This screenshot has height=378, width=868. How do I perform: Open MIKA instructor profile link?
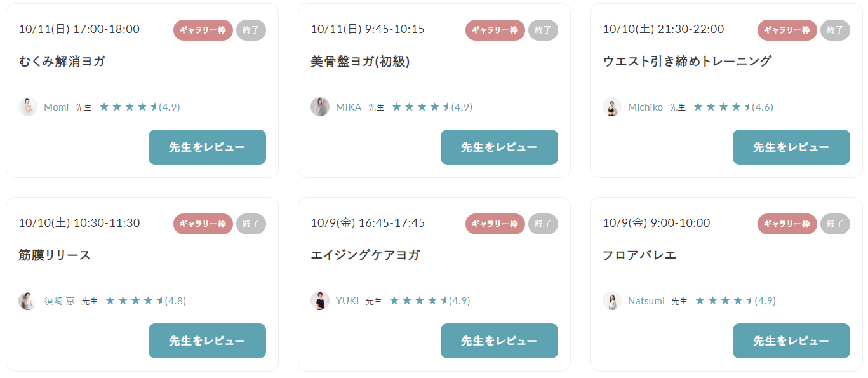349,107
